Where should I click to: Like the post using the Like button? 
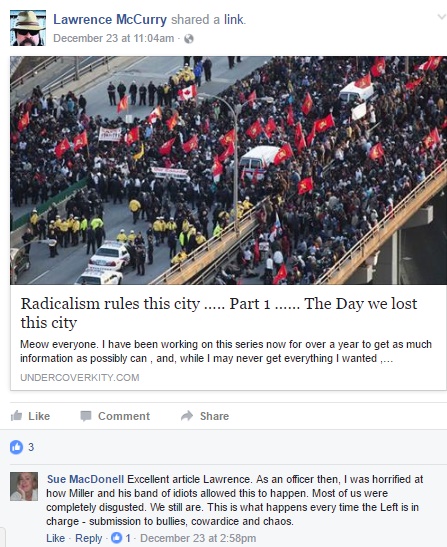[30, 416]
